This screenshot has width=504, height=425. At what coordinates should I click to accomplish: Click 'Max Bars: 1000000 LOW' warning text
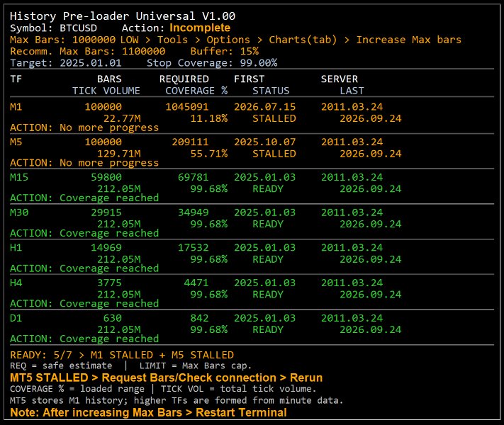(74, 40)
